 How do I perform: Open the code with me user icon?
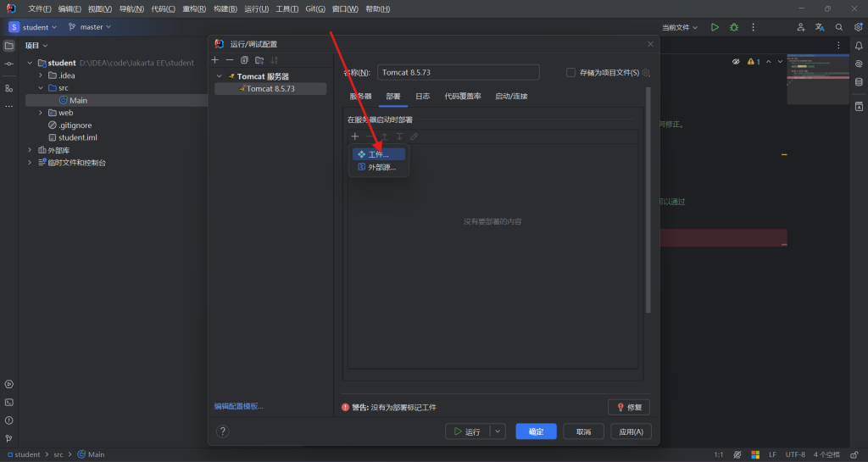point(800,27)
